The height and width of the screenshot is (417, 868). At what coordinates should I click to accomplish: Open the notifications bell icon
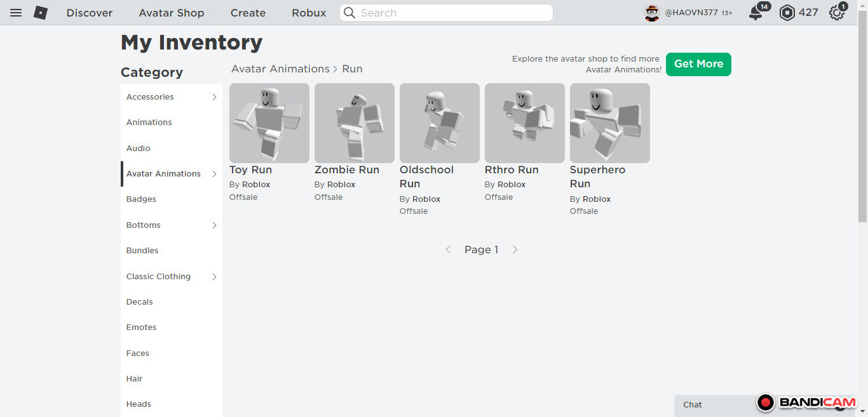pos(756,13)
